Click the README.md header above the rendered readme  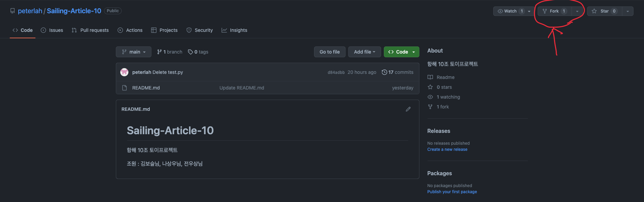coord(136,109)
